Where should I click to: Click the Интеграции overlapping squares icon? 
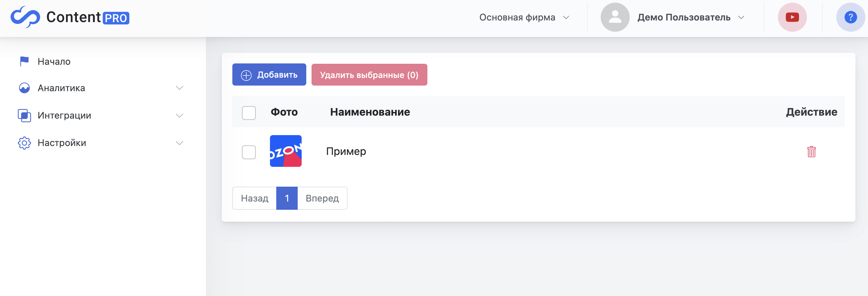[x=24, y=115]
